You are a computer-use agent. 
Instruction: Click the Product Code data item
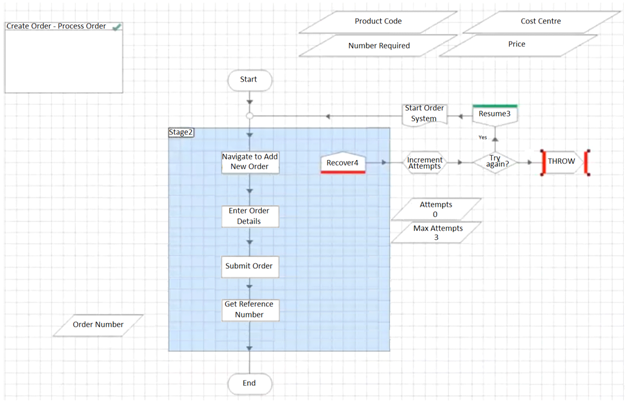(378, 22)
